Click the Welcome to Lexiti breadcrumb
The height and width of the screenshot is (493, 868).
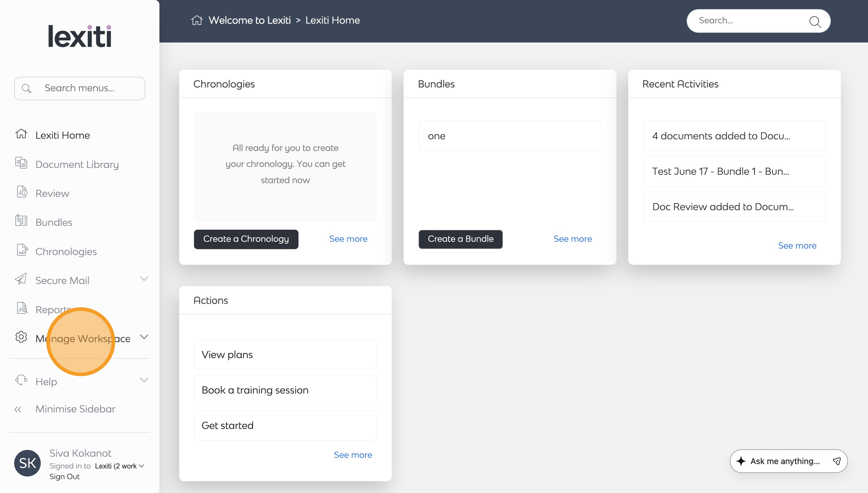249,20
